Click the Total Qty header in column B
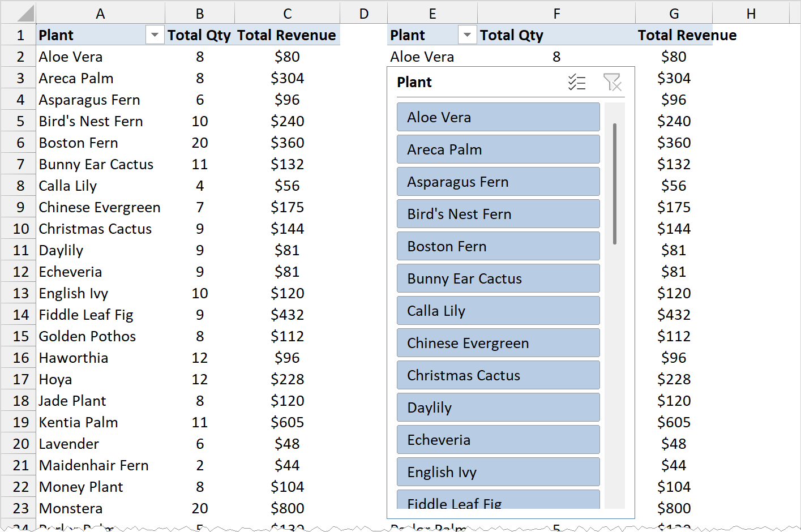The width and height of the screenshot is (801, 532). pyautogui.click(x=200, y=35)
